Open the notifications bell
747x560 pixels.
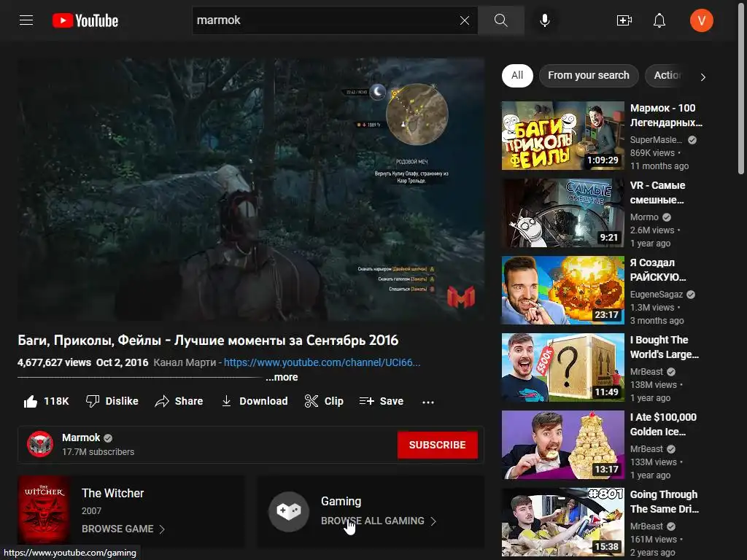click(659, 20)
